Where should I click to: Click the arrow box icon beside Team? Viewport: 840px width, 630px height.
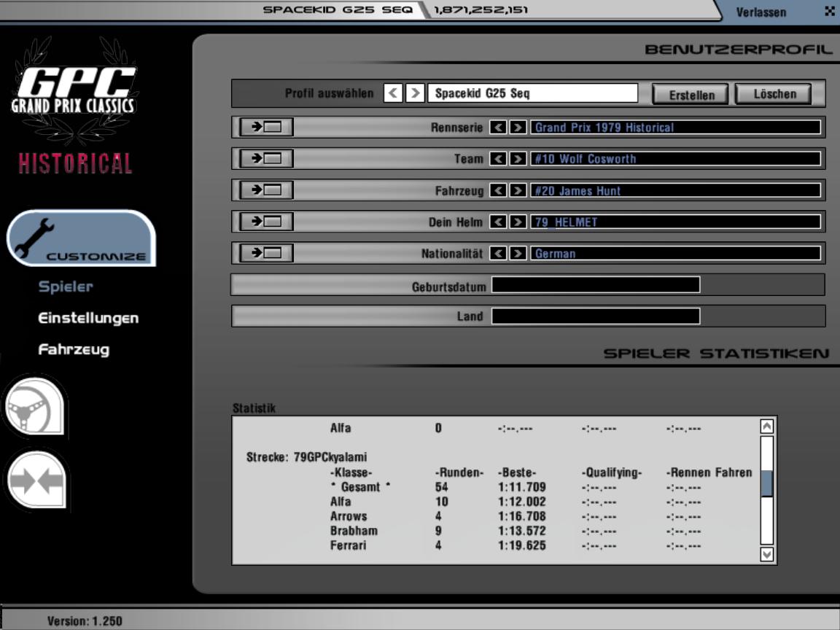[266, 158]
